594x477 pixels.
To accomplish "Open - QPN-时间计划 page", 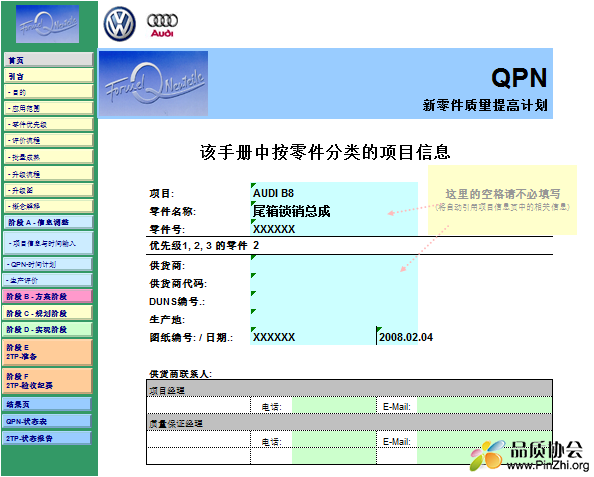I will click(x=48, y=264).
